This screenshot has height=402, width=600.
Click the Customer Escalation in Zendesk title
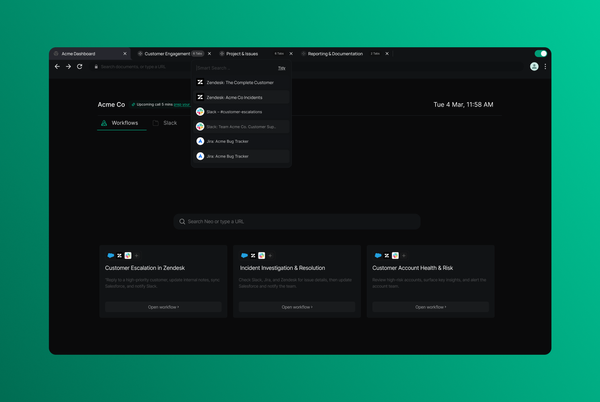point(145,268)
